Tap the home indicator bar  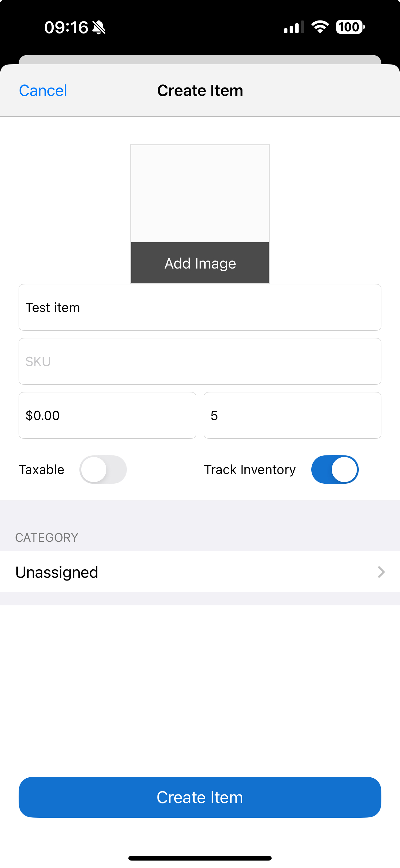[200, 858]
